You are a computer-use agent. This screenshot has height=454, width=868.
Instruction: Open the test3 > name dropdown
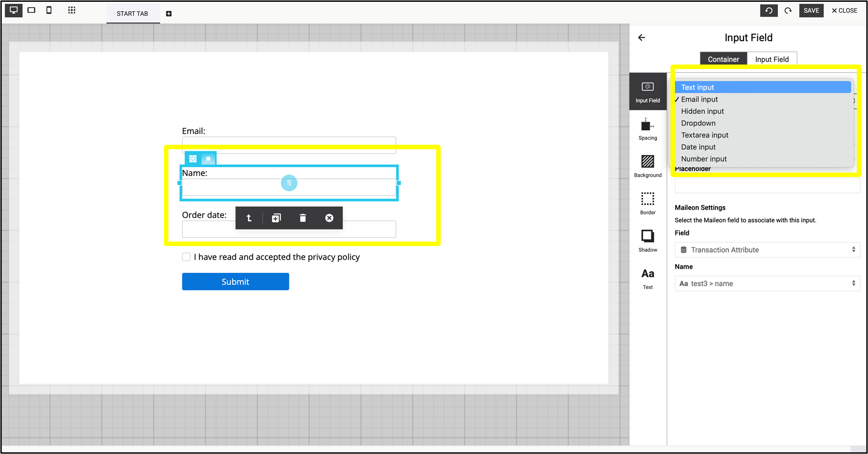767,283
